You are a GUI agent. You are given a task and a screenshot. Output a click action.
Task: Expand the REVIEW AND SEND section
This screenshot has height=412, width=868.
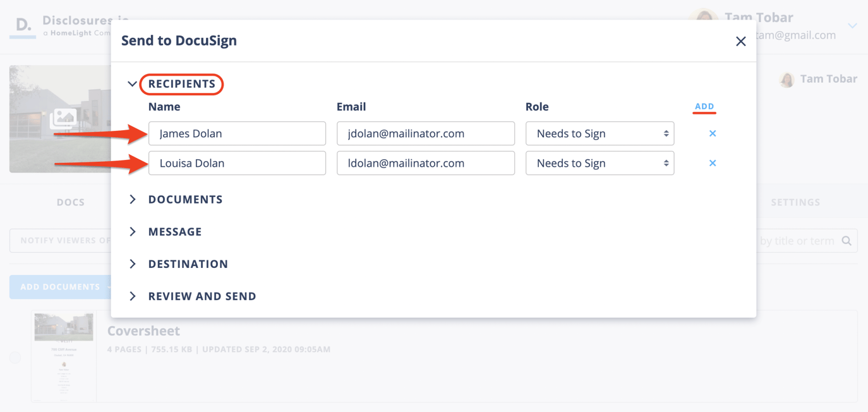coord(202,296)
